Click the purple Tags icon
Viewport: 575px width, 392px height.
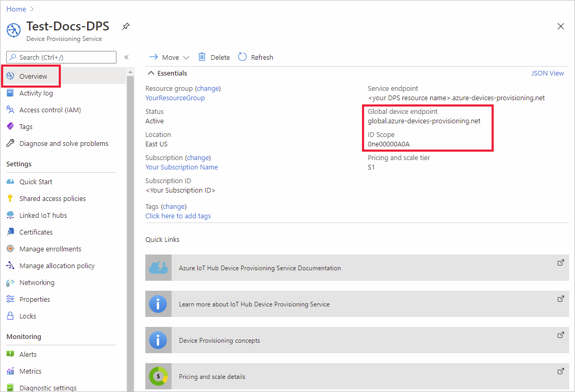coord(10,126)
